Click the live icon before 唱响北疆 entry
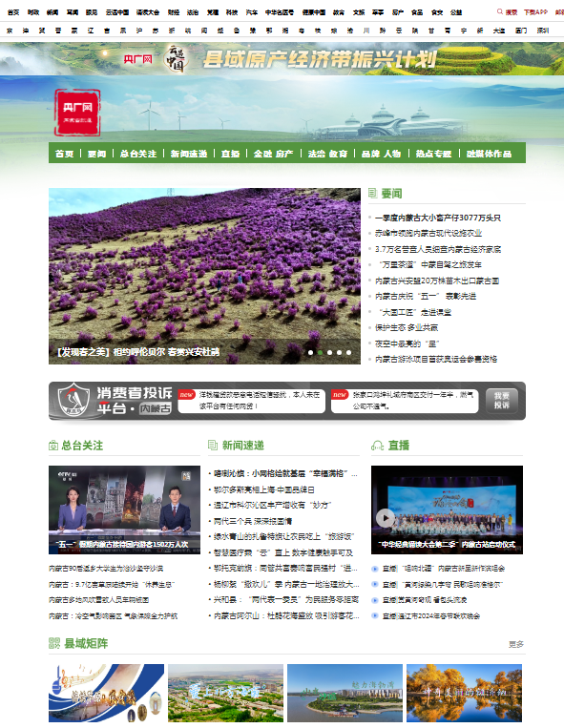The width and height of the screenshot is (564, 728). [375, 569]
